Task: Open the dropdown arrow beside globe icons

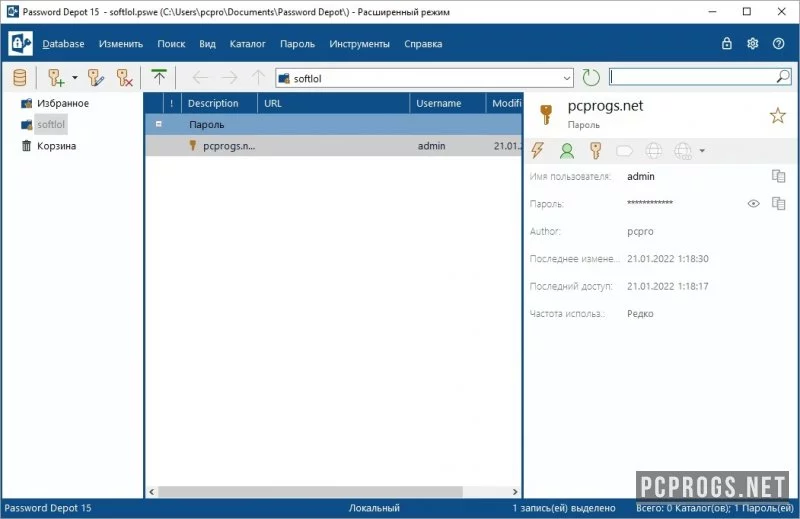Action: [702, 151]
